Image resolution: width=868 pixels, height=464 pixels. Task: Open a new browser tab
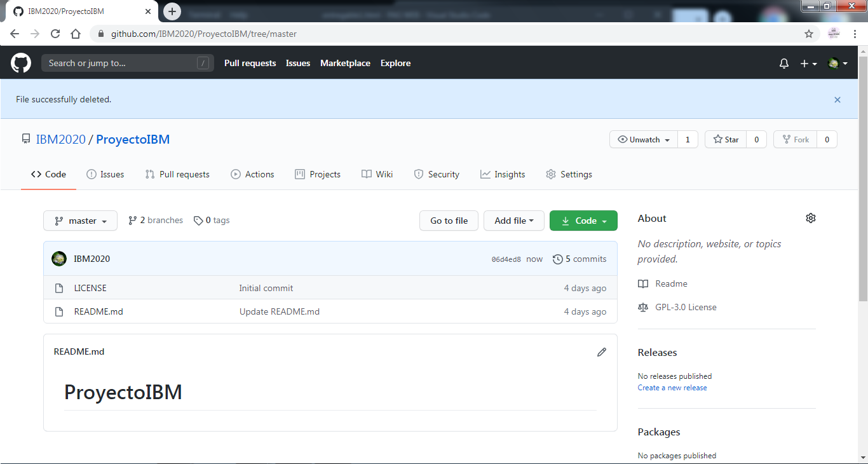click(x=172, y=11)
